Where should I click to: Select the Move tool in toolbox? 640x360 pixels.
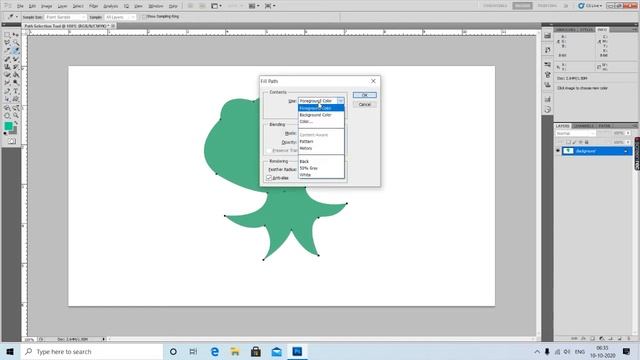point(16,35)
